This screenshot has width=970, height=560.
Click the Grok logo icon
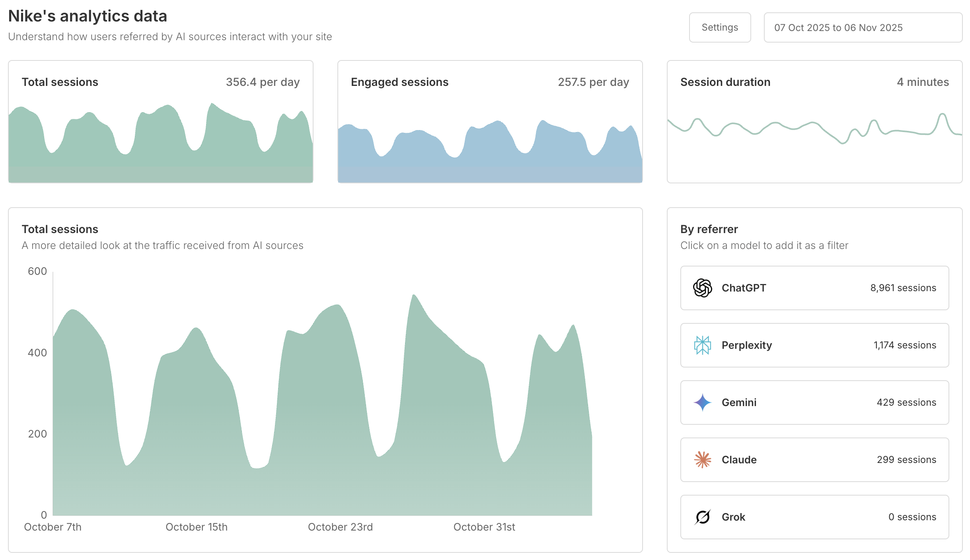click(702, 517)
